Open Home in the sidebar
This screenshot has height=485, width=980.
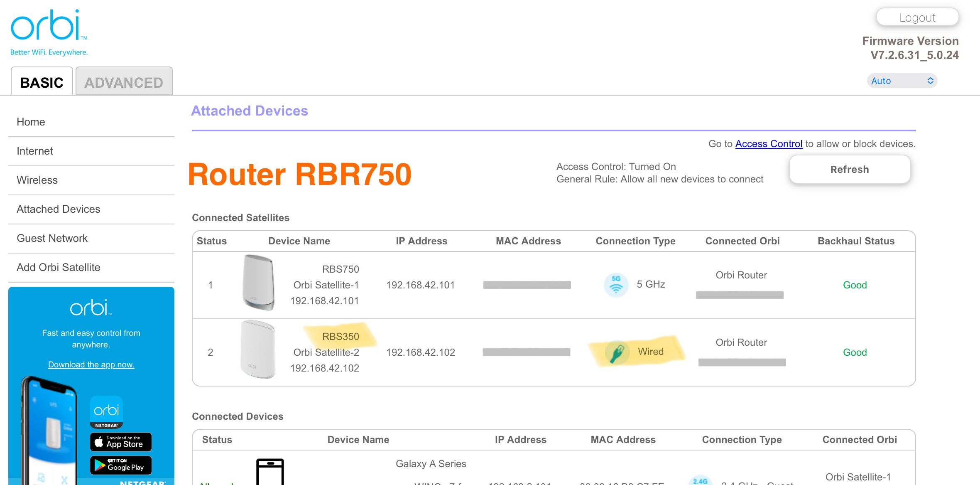tap(91, 122)
